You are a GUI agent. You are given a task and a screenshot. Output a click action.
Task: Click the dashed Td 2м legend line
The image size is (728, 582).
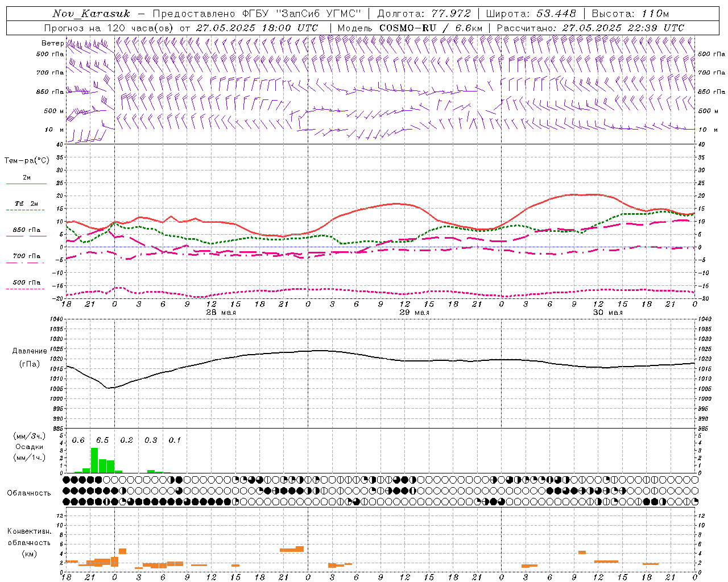point(25,210)
